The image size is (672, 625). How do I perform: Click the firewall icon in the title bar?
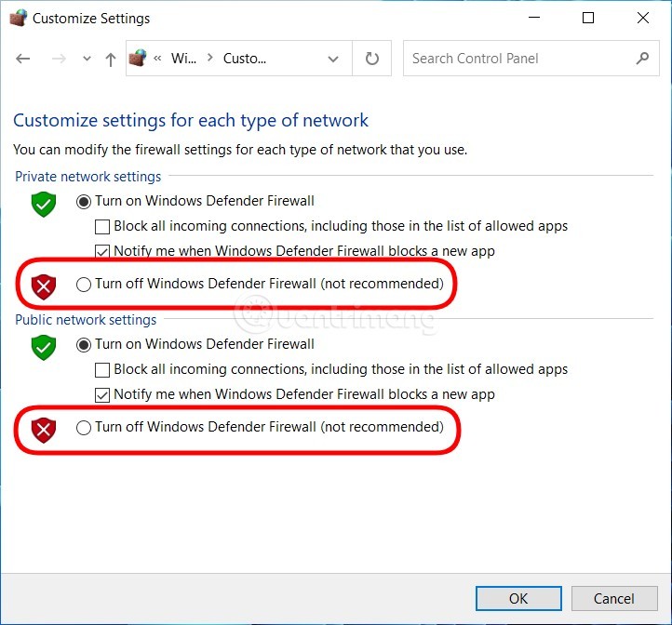tap(18, 19)
